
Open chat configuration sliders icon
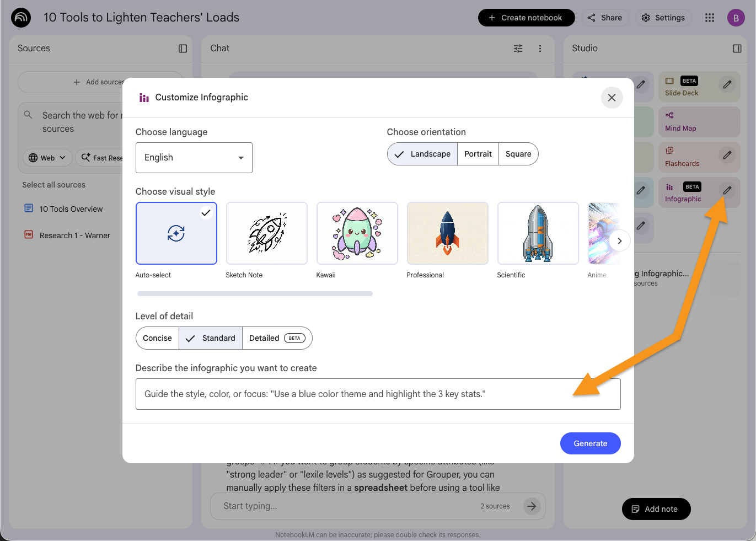[518, 49]
